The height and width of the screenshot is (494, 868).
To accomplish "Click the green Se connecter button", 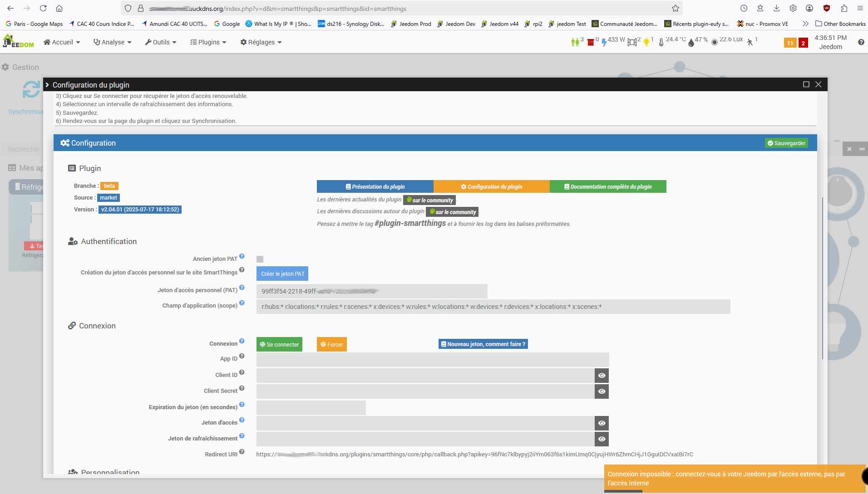I will coord(279,344).
